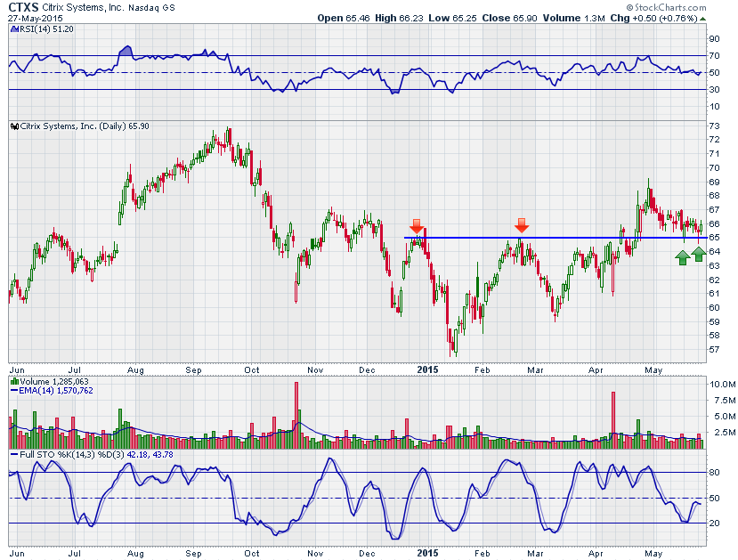Click the volume axis label 2.5M

tap(725, 433)
